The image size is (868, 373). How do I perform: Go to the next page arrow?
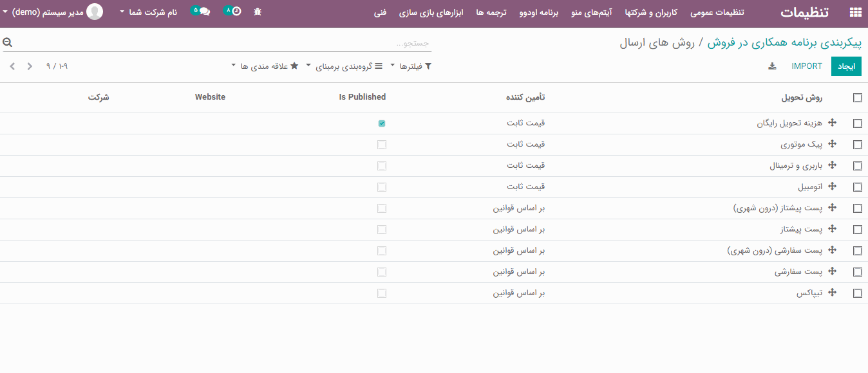click(12, 66)
